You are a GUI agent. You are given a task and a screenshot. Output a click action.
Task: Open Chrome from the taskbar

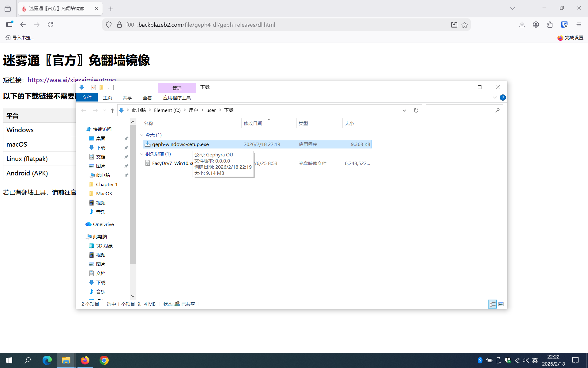(x=104, y=360)
